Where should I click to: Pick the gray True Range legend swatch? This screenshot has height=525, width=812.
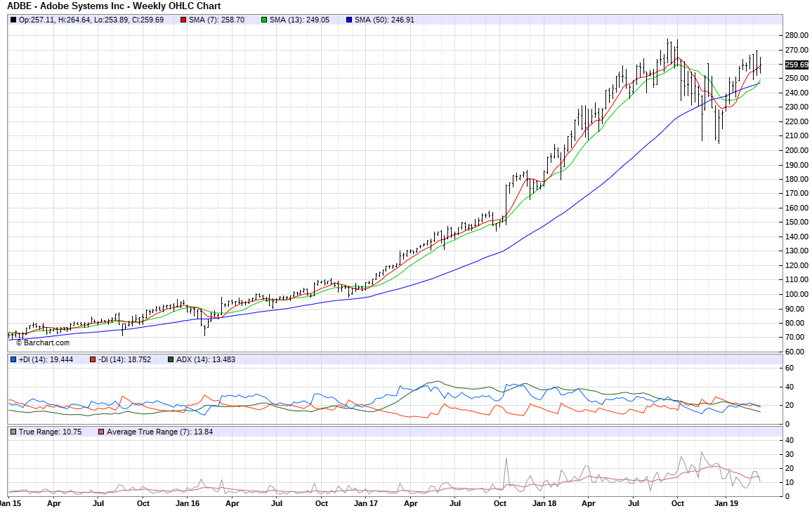click(13, 432)
